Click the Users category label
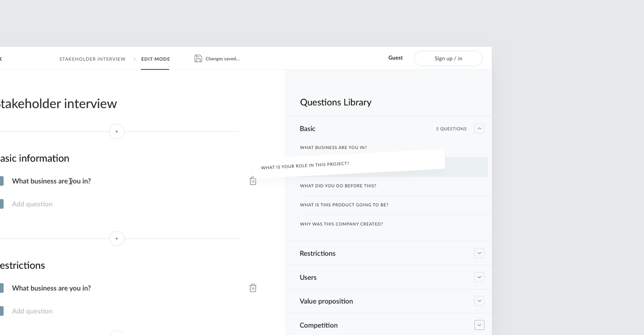Screen dimensions: 644x335 [308, 278]
